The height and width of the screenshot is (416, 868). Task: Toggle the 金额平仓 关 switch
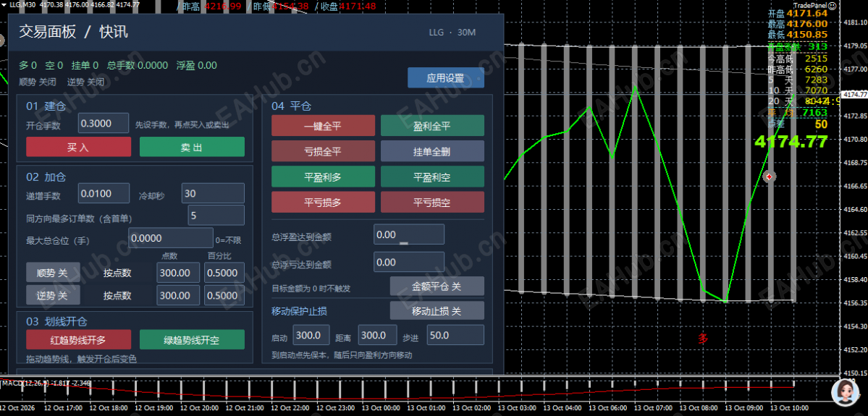(437, 286)
